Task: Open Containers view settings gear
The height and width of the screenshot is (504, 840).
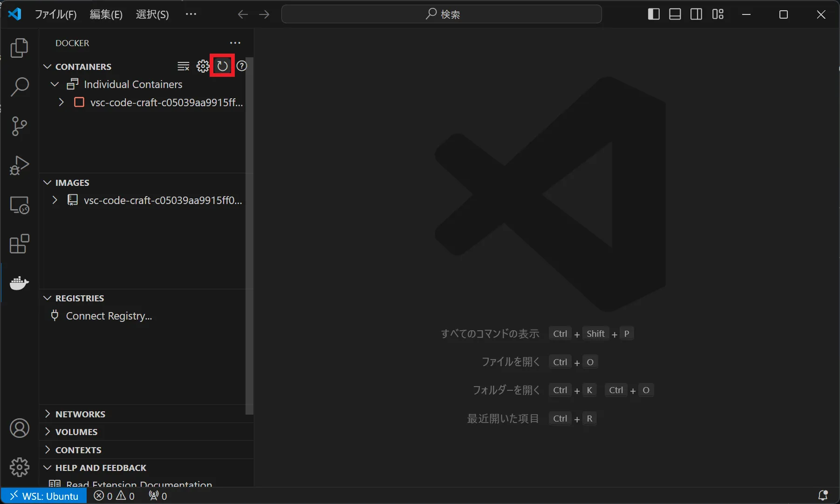Action: (x=203, y=66)
